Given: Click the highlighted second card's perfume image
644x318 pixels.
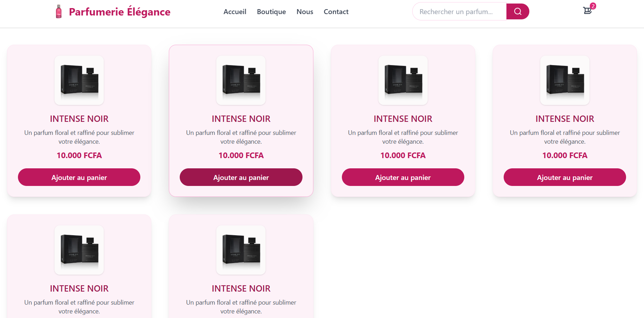Looking at the screenshot, I should coord(241,80).
